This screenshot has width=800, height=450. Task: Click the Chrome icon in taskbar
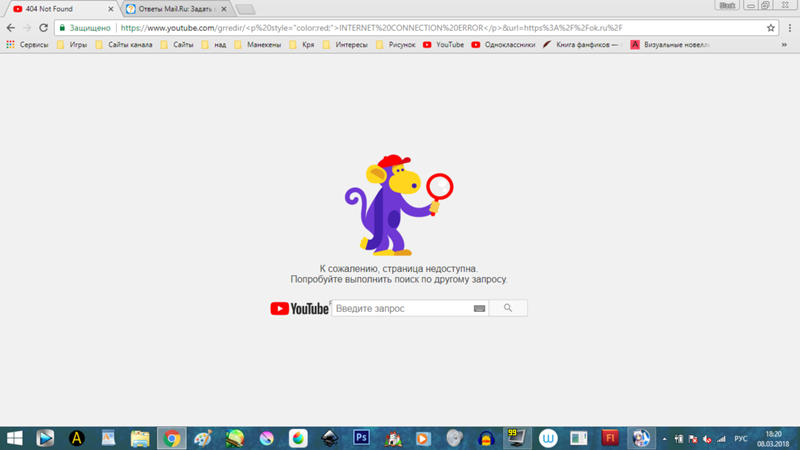coord(171,438)
